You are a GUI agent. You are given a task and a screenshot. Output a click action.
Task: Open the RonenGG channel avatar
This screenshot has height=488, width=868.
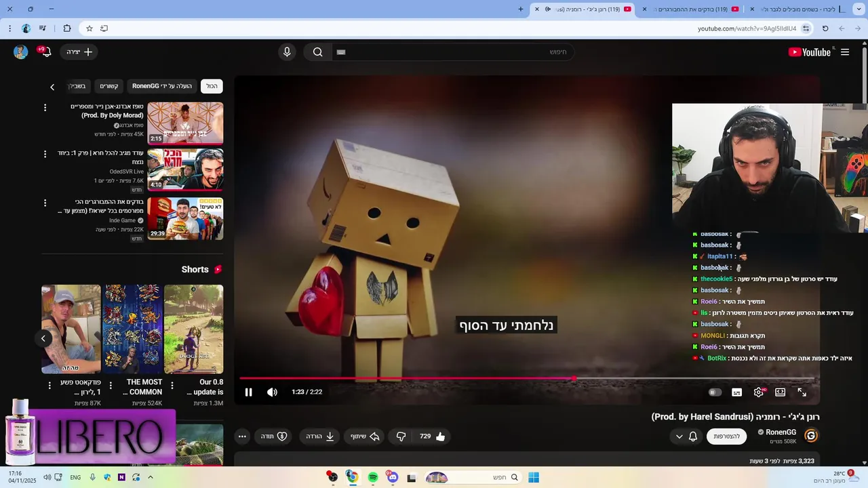811,436
